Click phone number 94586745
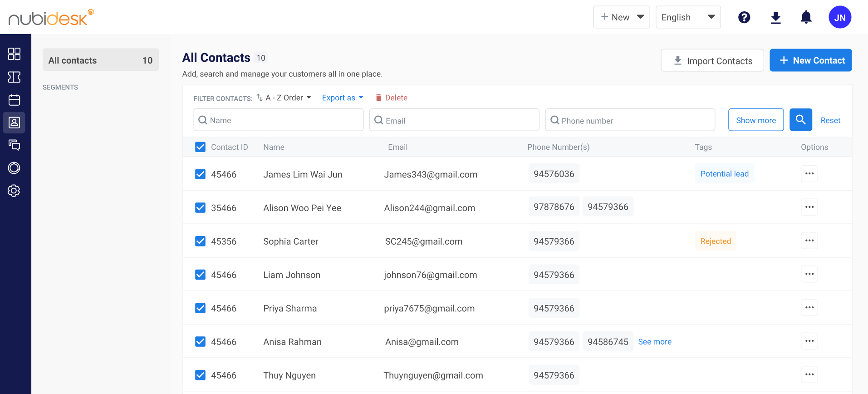 pyautogui.click(x=608, y=342)
